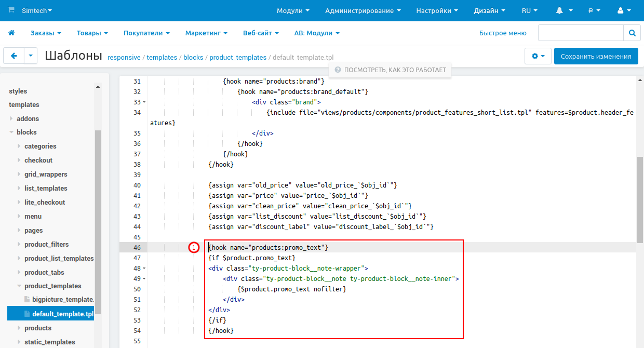Fold code block at line 49

coord(144,279)
